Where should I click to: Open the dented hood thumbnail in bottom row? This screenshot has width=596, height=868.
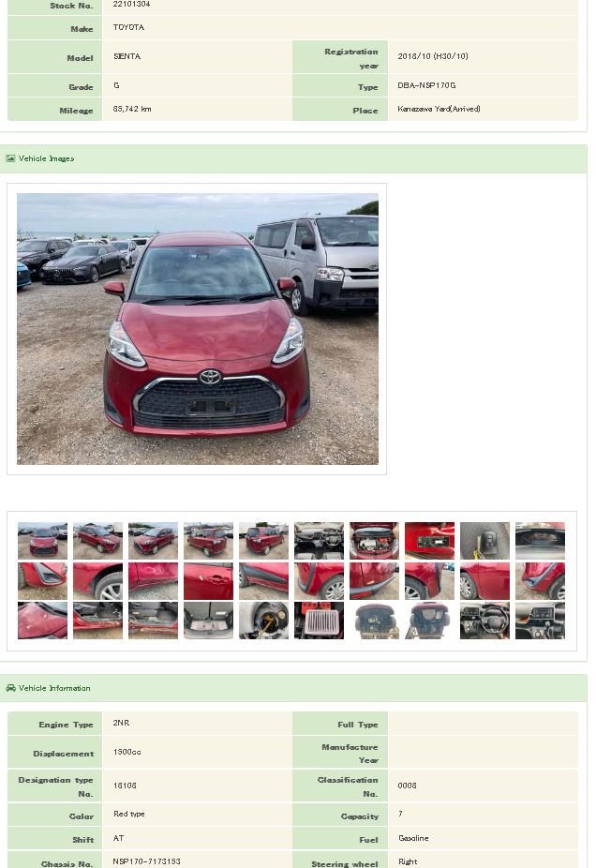tap(42, 621)
